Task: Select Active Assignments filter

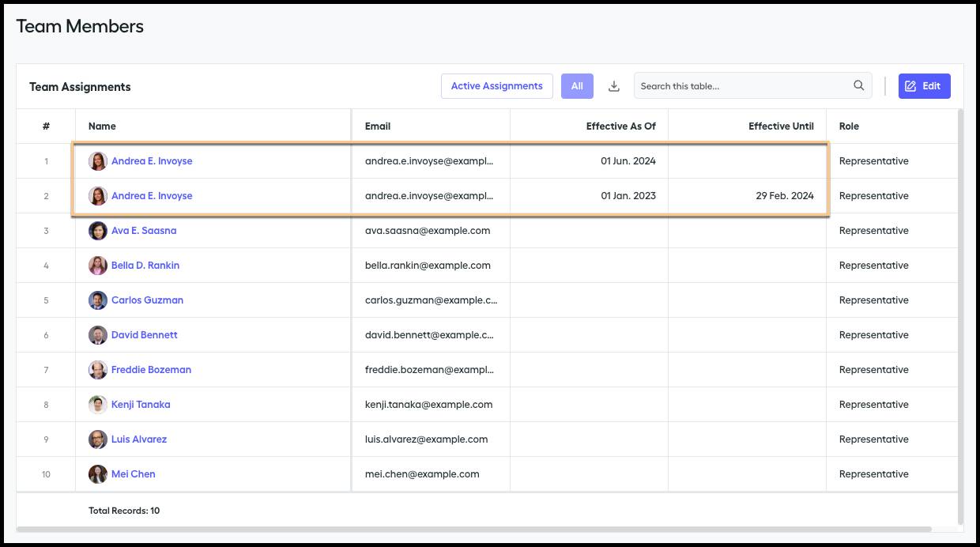Action: coord(496,86)
